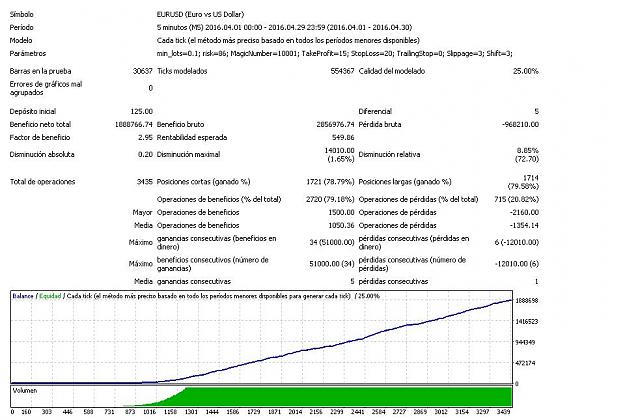Click the Calidad del modelado value 25.00%
The image size is (625, 420).
pos(526,71)
